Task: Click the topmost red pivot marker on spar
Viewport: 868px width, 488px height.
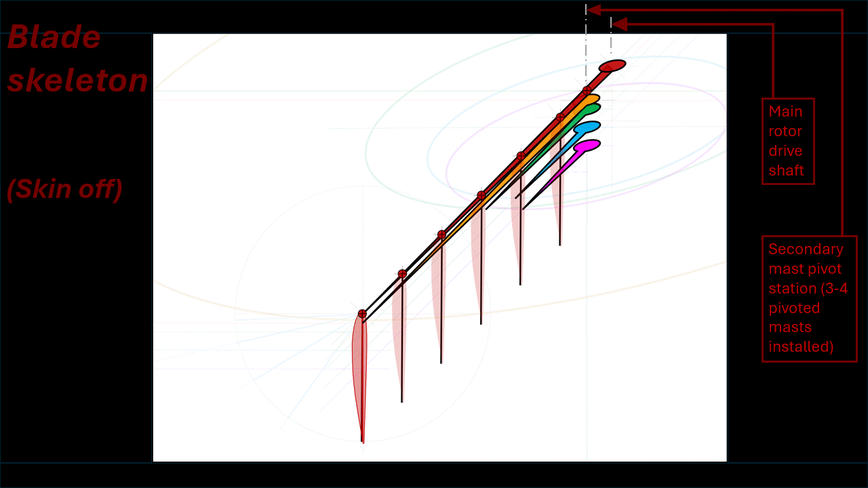Action: click(587, 90)
